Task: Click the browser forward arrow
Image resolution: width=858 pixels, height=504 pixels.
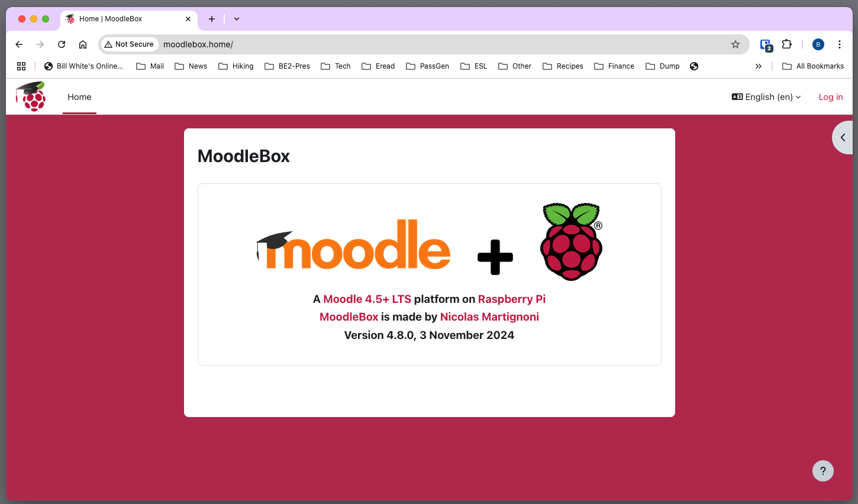Action: coord(40,44)
